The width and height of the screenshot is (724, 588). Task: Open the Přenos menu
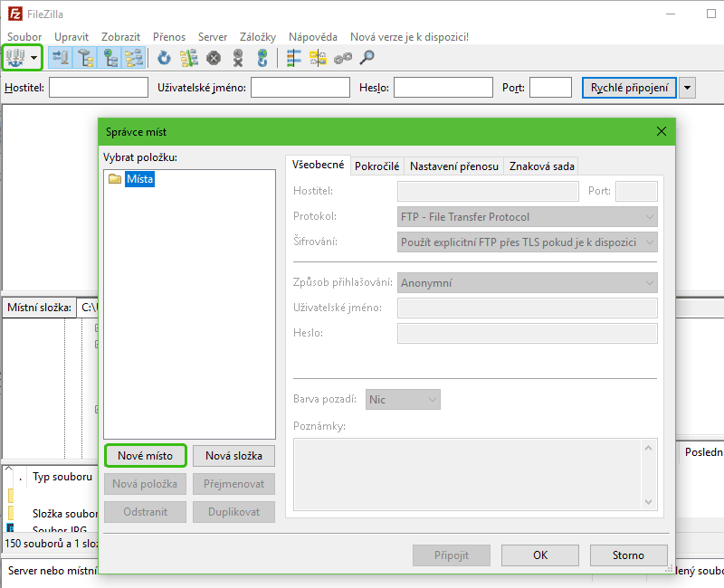coord(169,37)
